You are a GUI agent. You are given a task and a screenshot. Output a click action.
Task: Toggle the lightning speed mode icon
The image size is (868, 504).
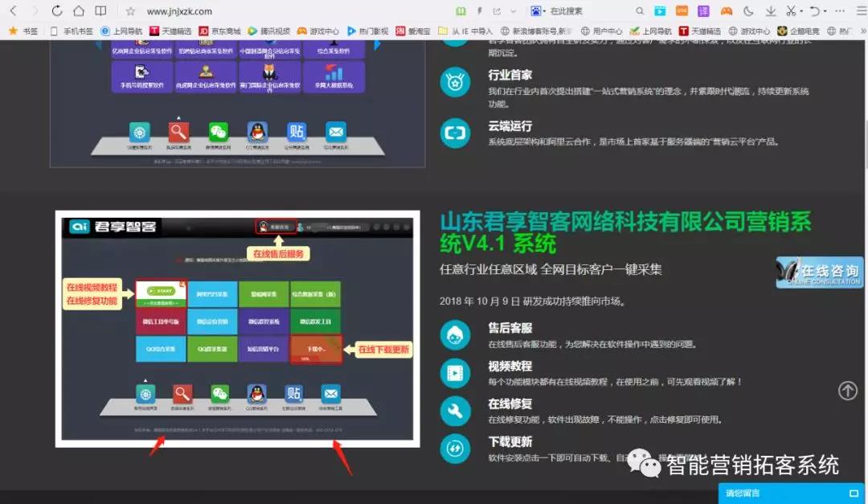(x=479, y=11)
